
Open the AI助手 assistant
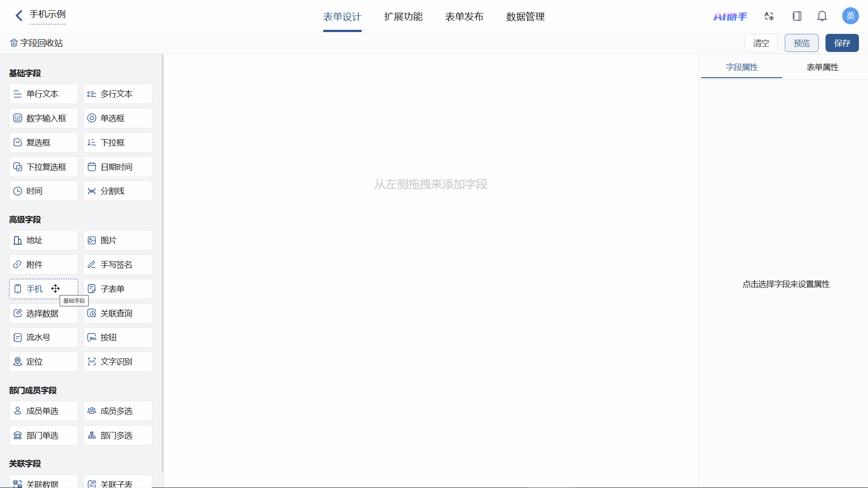pyautogui.click(x=730, y=17)
